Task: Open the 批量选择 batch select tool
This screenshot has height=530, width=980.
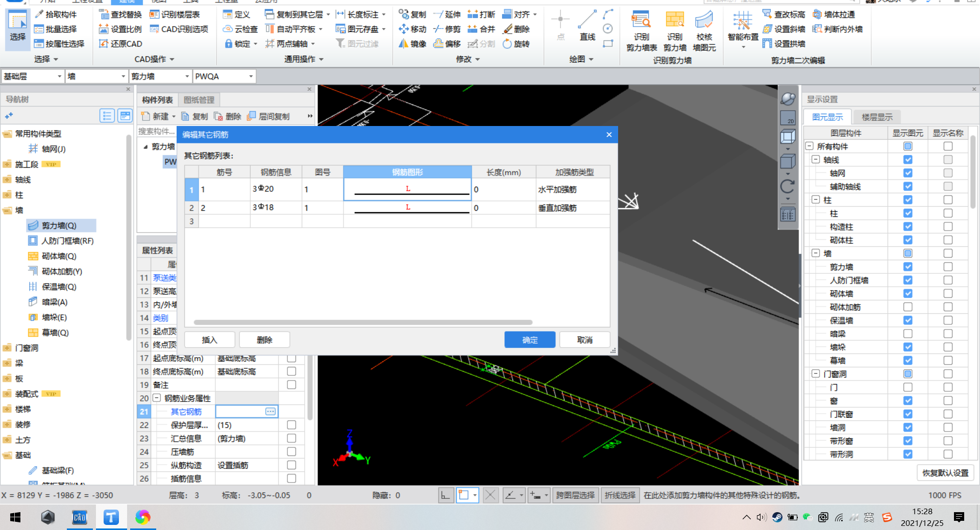Action: (55, 29)
